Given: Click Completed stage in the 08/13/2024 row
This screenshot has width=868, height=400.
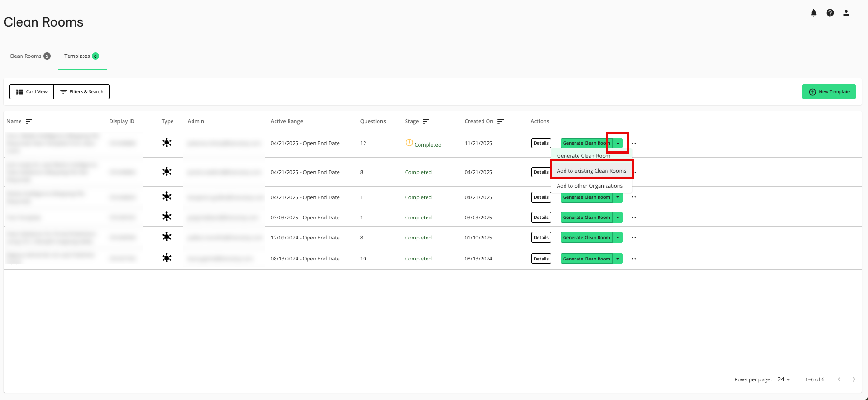Looking at the screenshot, I should point(418,259).
